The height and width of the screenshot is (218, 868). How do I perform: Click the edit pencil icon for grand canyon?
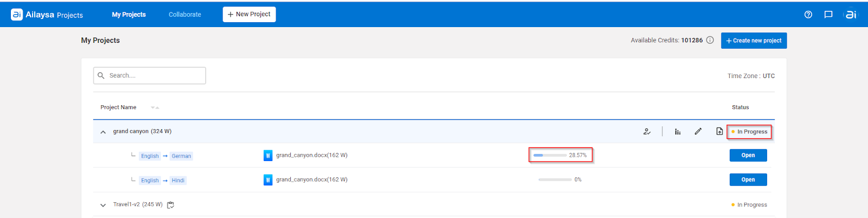click(x=698, y=131)
